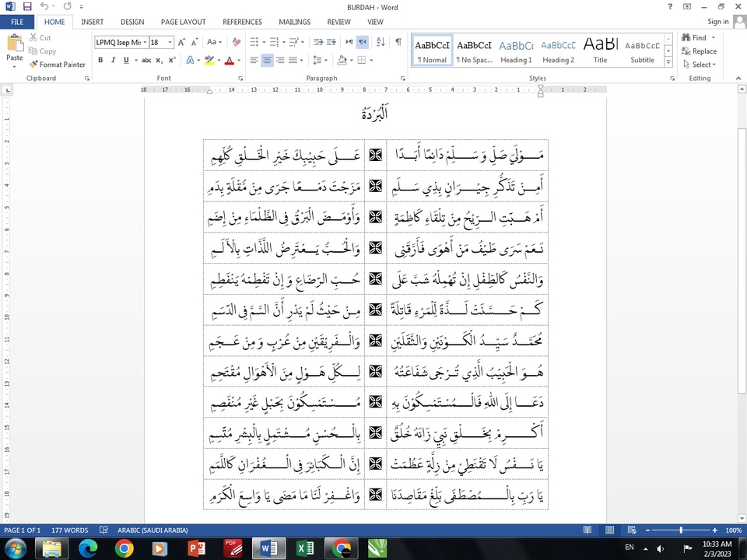Switch to Read Mode in status bar
The image size is (747, 560).
pyautogui.click(x=587, y=530)
